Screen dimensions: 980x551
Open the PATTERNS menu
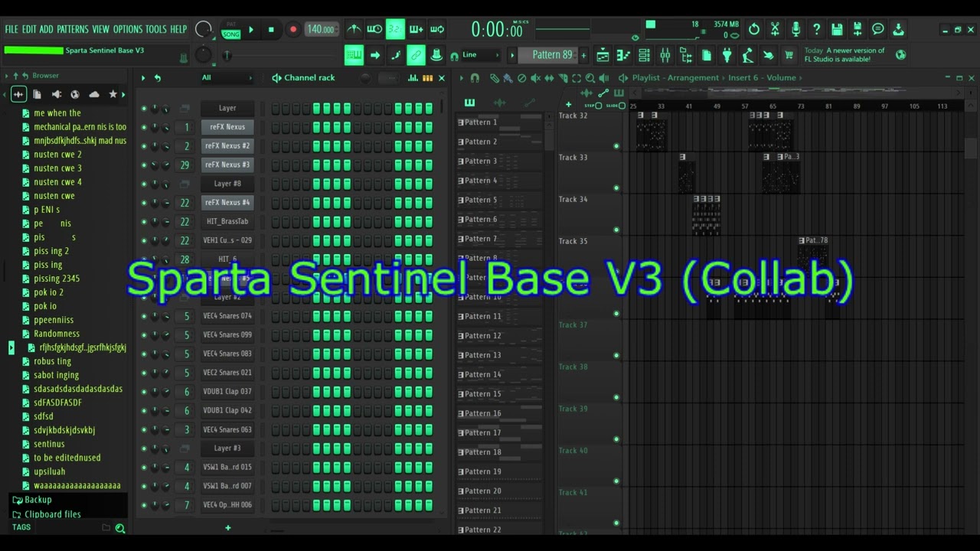tap(73, 29)
